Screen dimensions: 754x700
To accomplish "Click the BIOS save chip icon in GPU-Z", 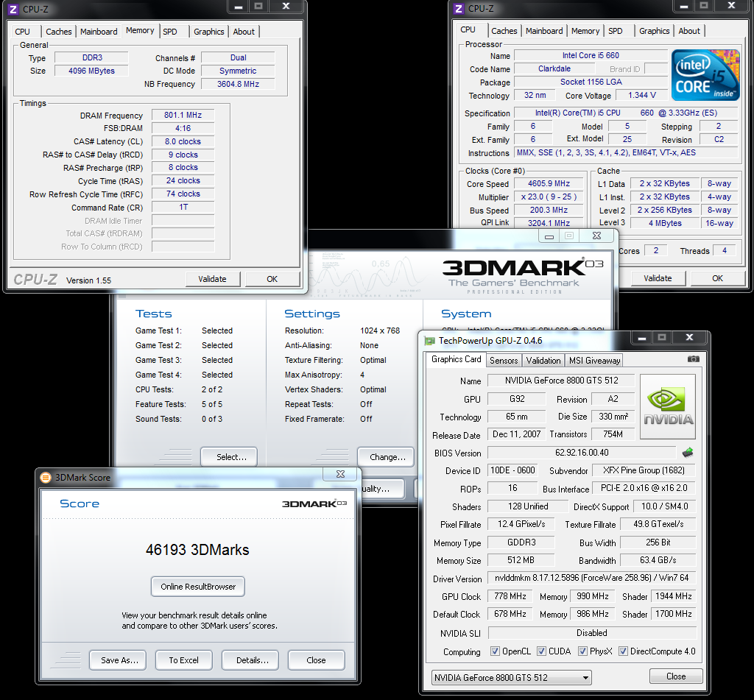I will pyautogui.click(x=688, y=453).
